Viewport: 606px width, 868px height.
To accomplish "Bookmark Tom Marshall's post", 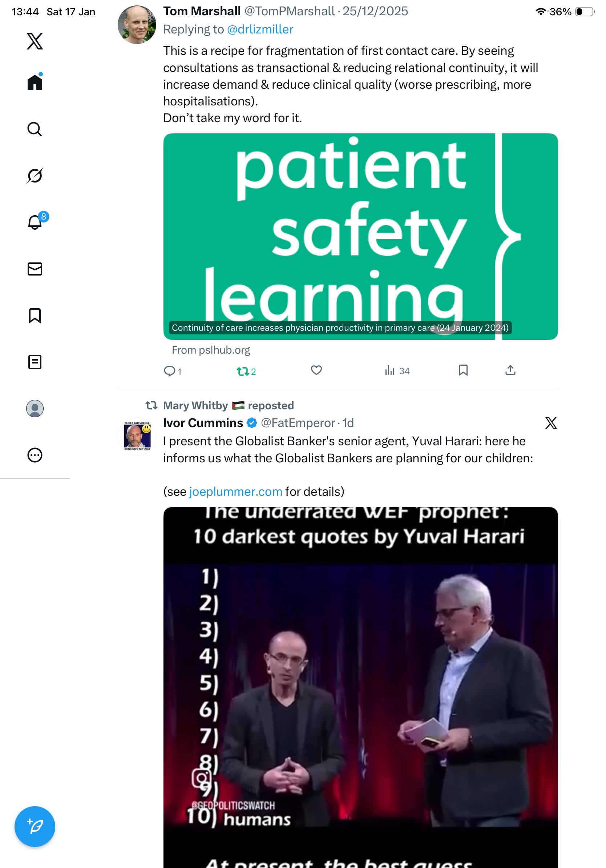I will pos(463,370).
